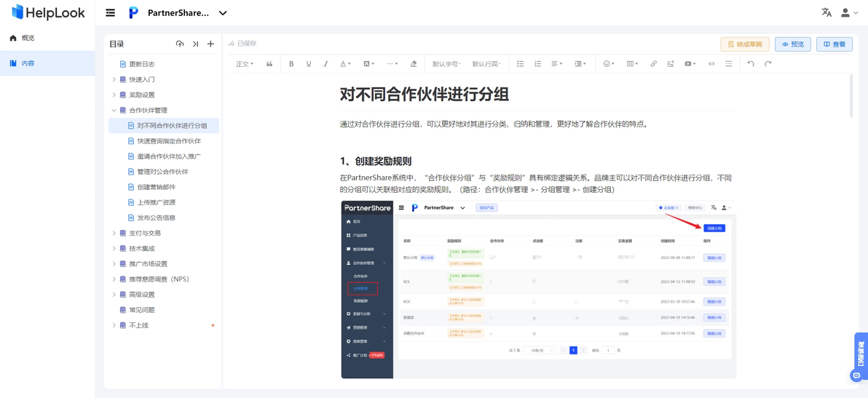Open the more formatting ellipsis menu
Screen dimensions: 868x398
pos(392,64)
